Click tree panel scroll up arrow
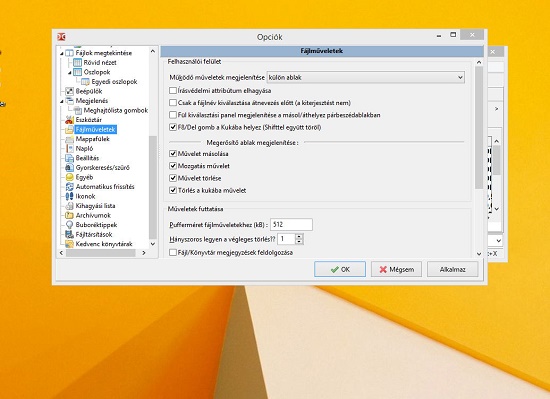550x399 pixels. 153,51
